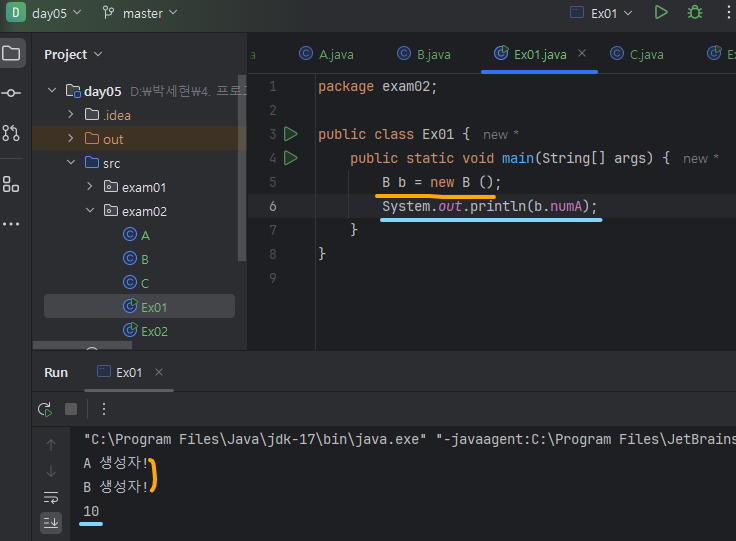
Task: Switch to the B.java editor tab
Action: (425, 54)
